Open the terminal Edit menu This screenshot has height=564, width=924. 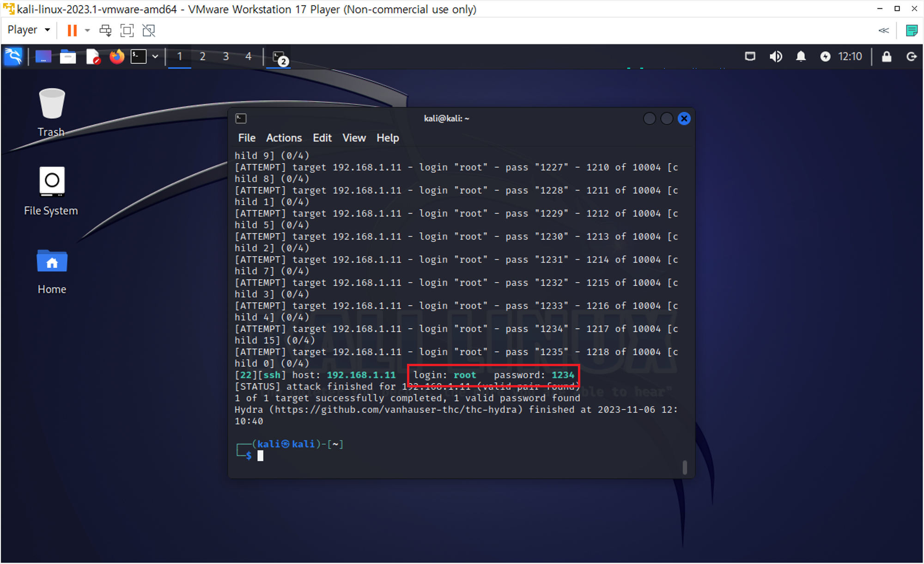[322, 138]
